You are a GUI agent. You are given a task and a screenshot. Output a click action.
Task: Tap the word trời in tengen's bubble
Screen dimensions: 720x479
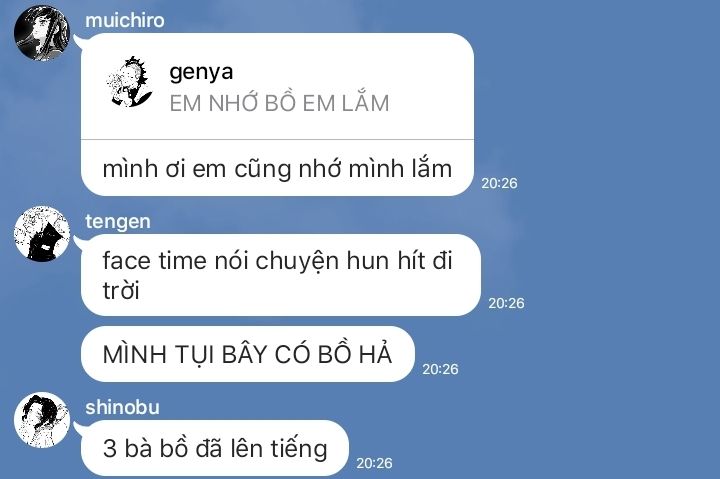pyautogui.click(x=121, y=291)
